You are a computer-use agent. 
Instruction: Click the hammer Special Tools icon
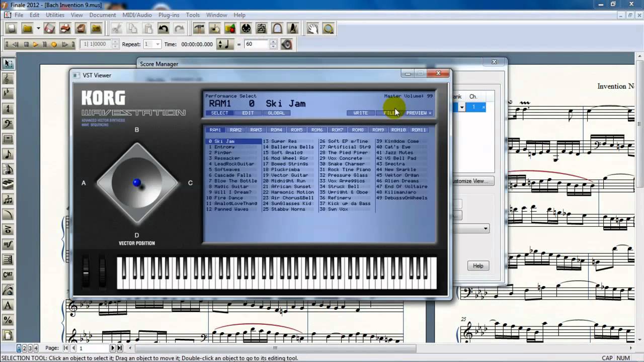[x=200, y=29]
